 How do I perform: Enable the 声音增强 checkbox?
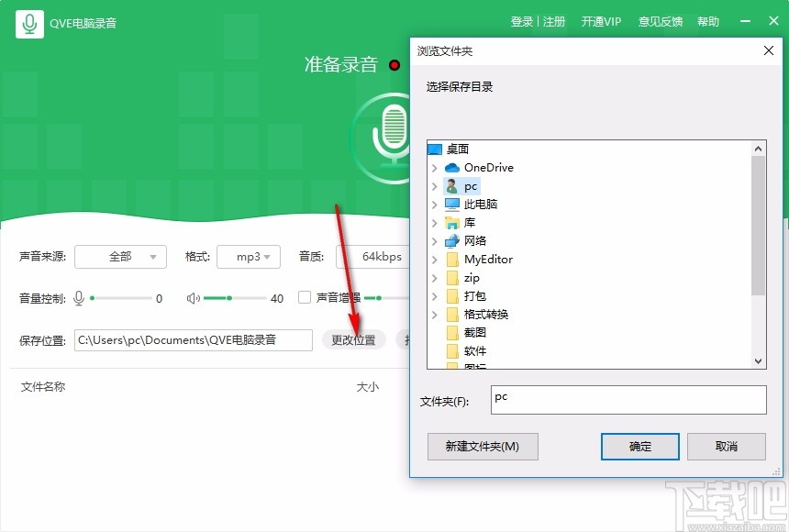click(305, 298)
